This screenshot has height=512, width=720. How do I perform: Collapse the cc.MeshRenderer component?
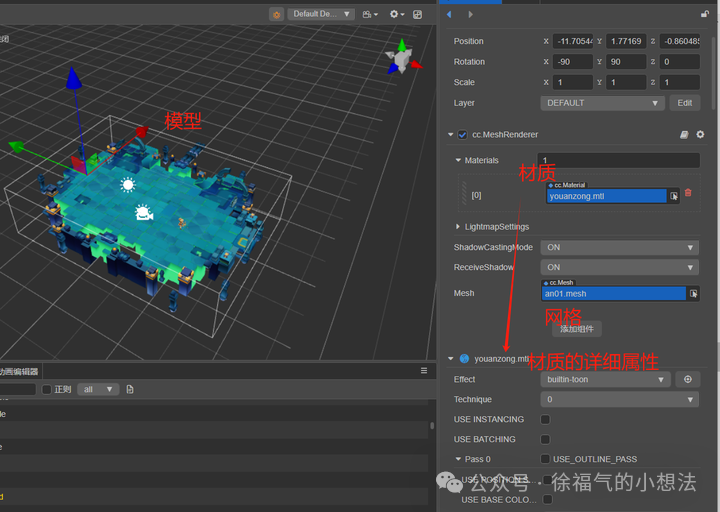450,135
